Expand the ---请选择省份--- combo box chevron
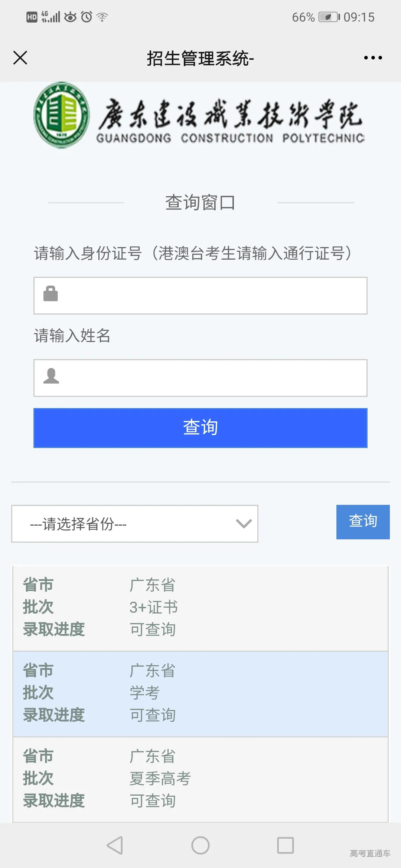Screen dimensions: 401x868 [243, 524]
